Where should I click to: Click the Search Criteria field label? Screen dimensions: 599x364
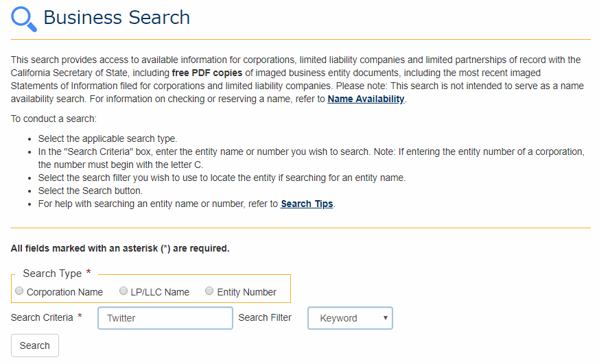click(42, 317)
